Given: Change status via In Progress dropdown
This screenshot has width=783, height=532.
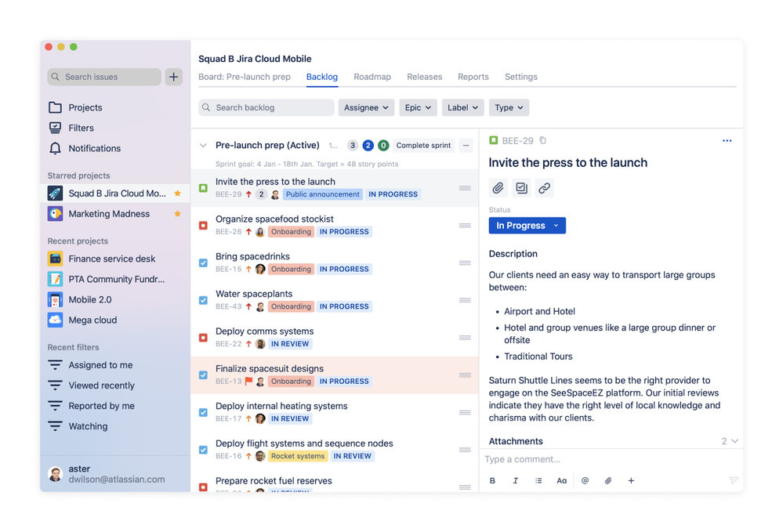Looking at the screenshot, I should (527, 226).
